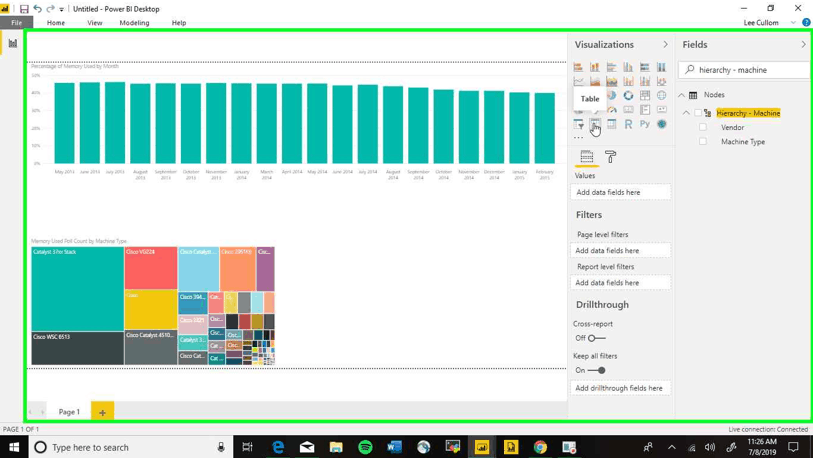Select the Gauge visual
This screenshot has width=815, height=459.
point(611,110)
